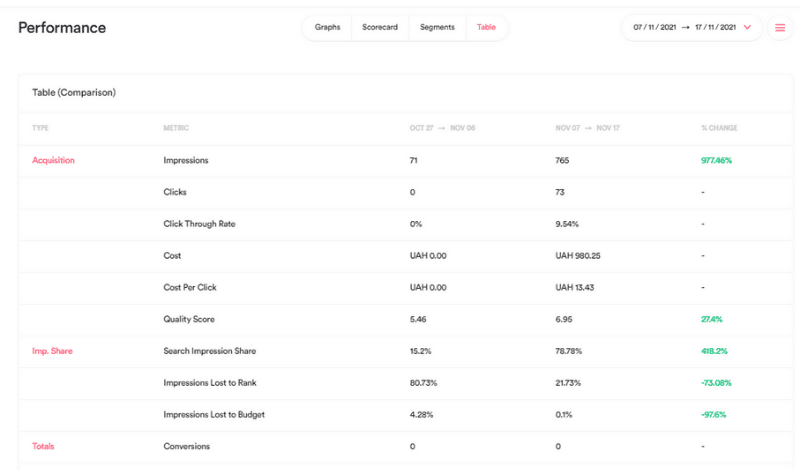Click the 765 impressions value
Screen dimensions: 800x470
coord(562,160)
